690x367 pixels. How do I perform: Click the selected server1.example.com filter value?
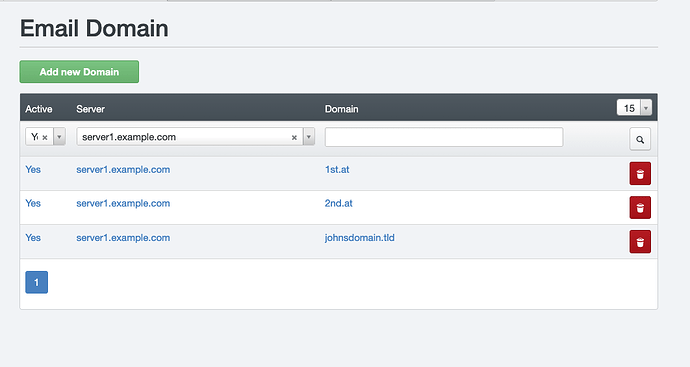pos(129,137)
